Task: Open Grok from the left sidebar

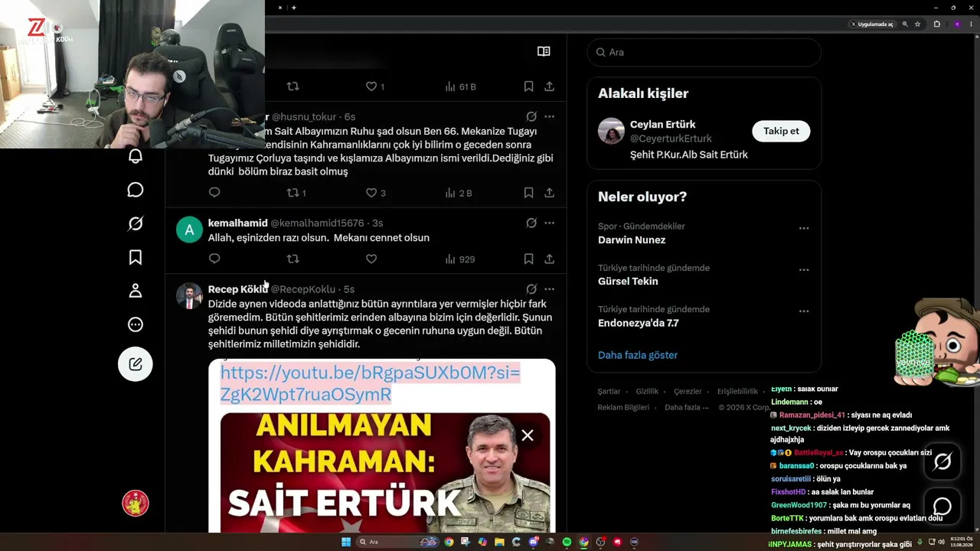Action: [x=136, y=223]
